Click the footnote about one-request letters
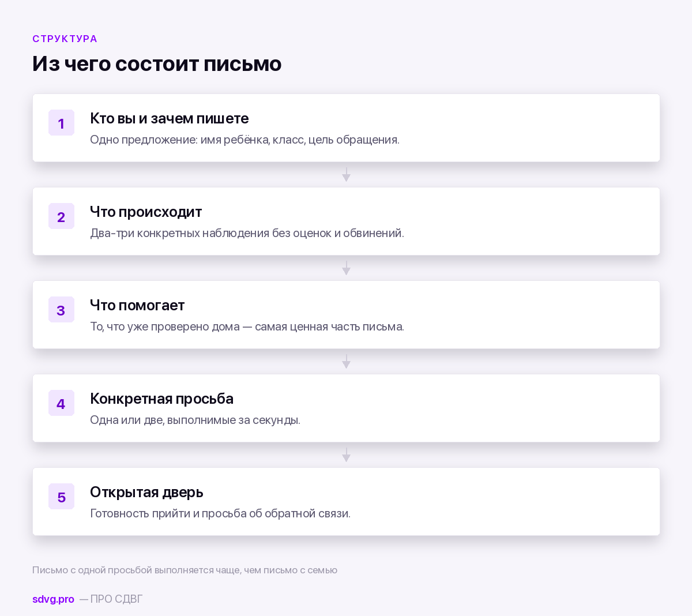The width and height of the screenshot is (692, 616). [185, 570]
